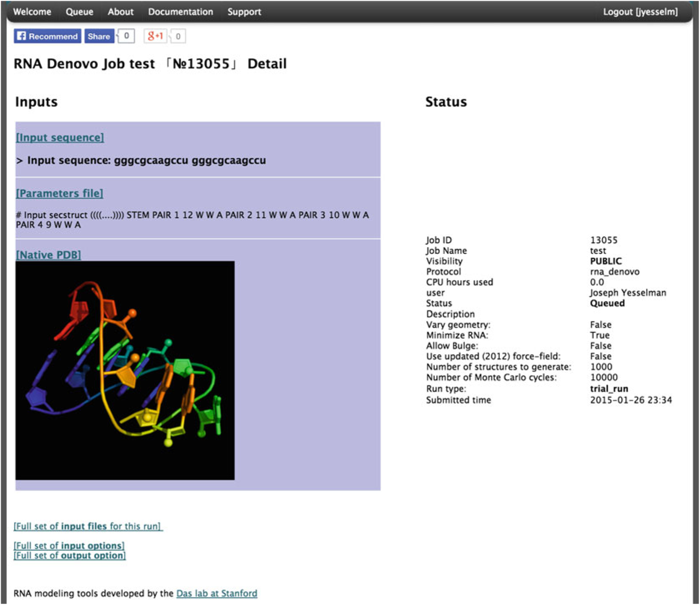
Task: Open the About page
Action: (121, 12)
